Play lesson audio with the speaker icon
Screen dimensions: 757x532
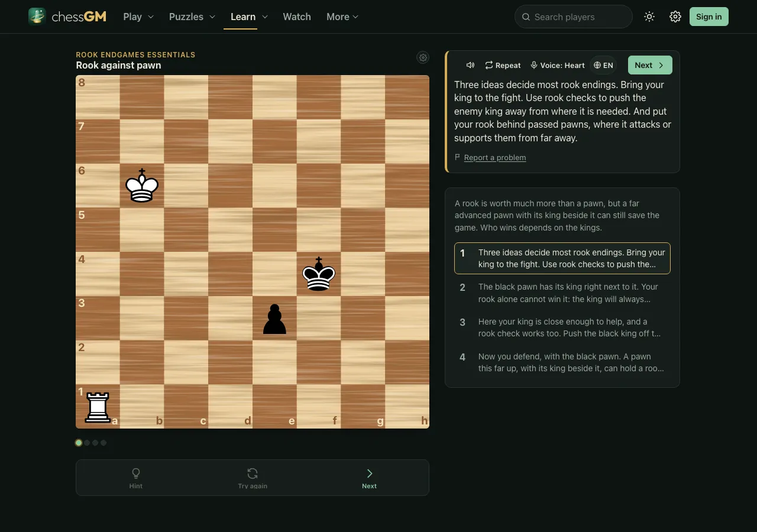tap(470, 65)
